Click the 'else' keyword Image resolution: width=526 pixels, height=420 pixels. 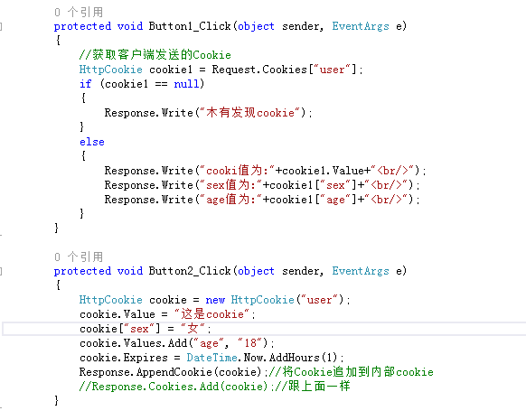(x=92, y=142)
